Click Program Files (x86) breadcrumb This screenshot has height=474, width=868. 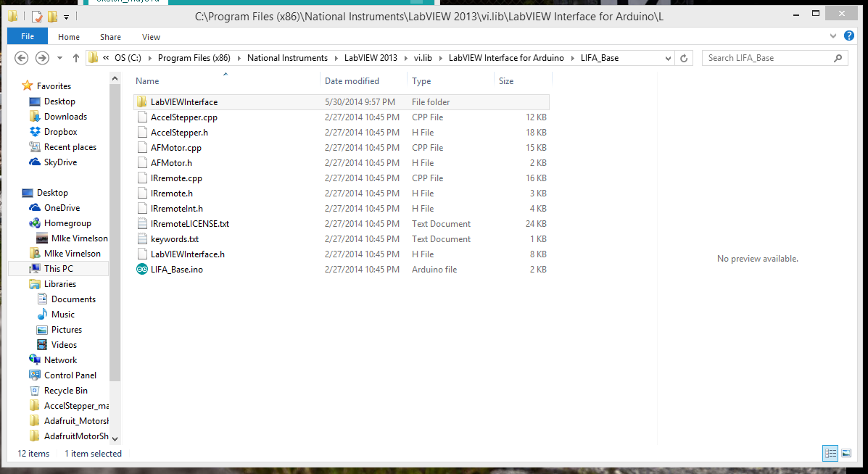click(x=194, y=58)
